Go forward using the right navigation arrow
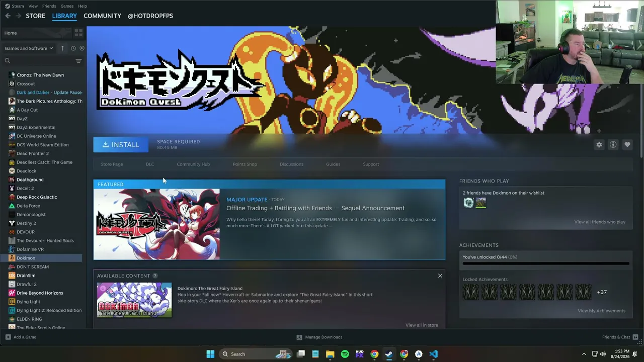The width and height of the screenshot is (644, 362). pos(19,16)
